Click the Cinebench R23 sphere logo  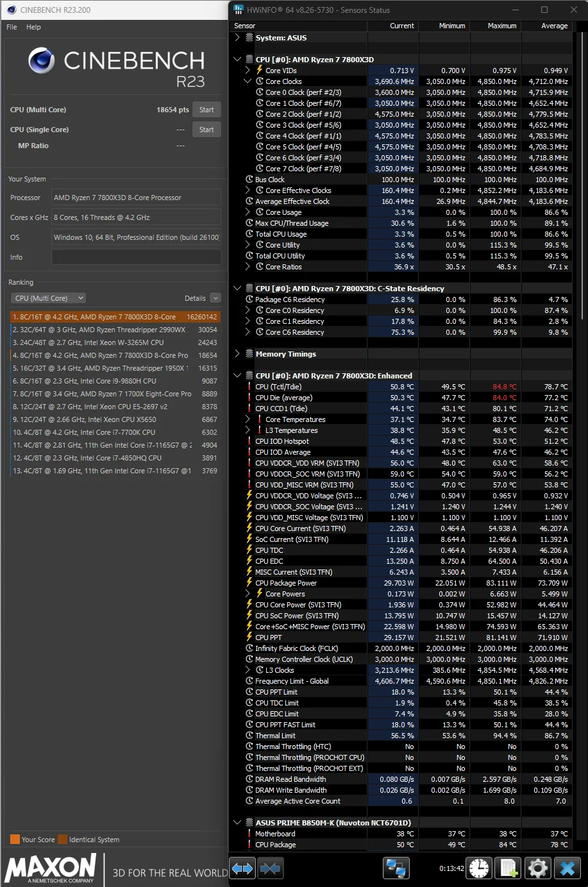pyautogui.click(x=42, y=61)
